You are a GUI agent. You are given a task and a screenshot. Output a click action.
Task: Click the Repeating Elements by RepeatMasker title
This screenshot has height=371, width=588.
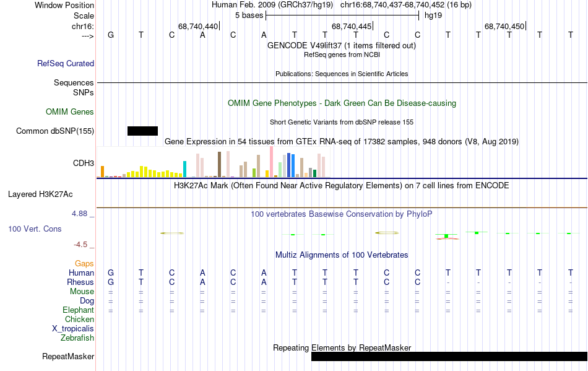(342, 347)
